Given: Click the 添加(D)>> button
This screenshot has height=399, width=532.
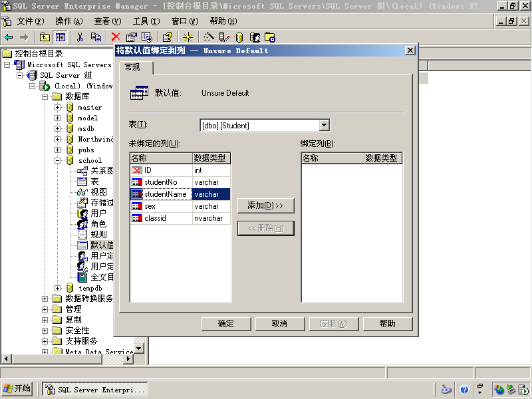Looking at the screenshot, I should pos(265,205).
